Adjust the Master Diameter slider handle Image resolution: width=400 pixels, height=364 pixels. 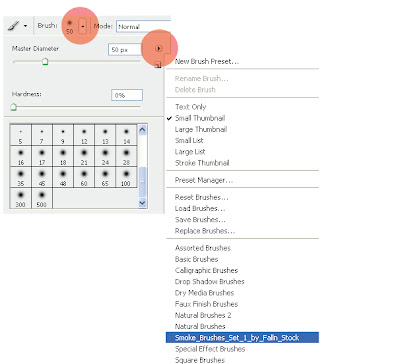[45, 61]
